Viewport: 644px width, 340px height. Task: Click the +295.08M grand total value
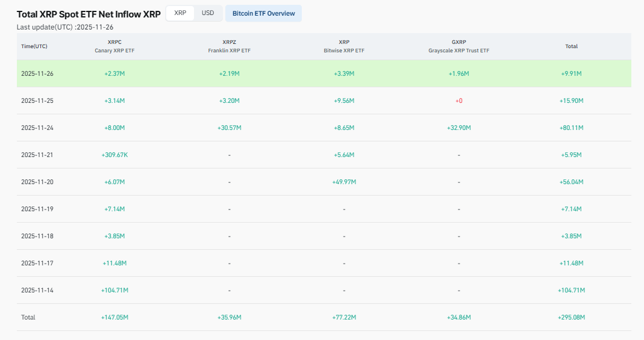pyautogui.click(x=571, y=317)
